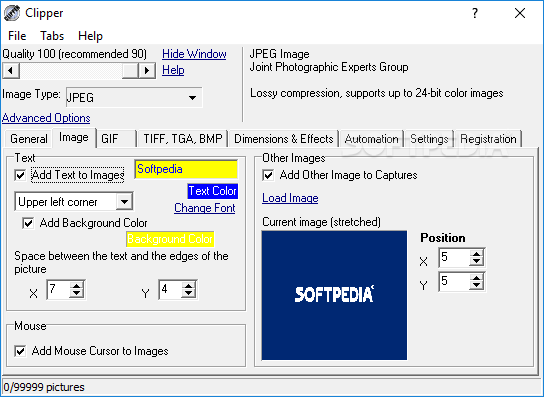Image resolution: width=544 pixels, height=397 pixels.
Task: Increase text spacing Y value with up arrow
Action: coord(188,286)
